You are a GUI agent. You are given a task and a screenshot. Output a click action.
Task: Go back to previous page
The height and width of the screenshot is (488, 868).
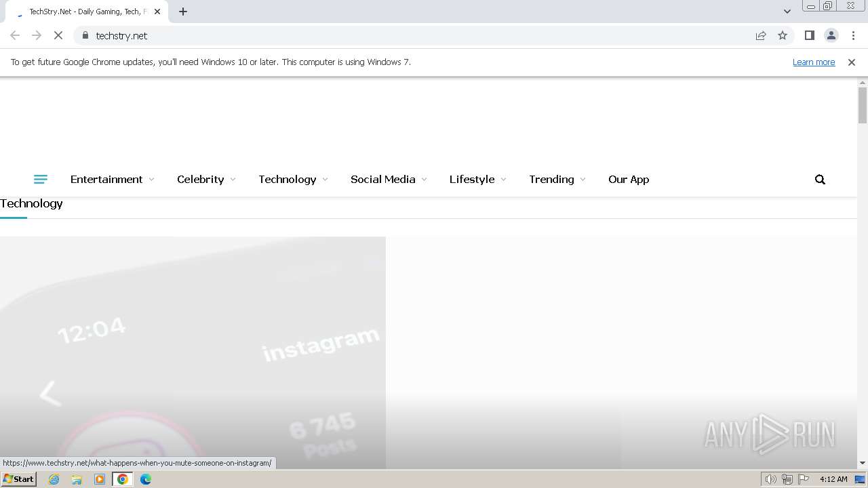pyautogui.click(x=15, y=35)
